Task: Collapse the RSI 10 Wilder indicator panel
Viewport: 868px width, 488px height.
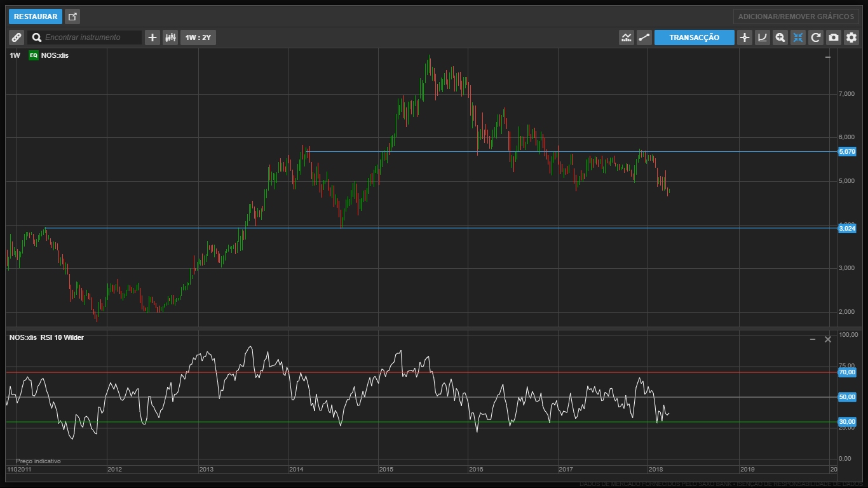Action: (813, 339)
